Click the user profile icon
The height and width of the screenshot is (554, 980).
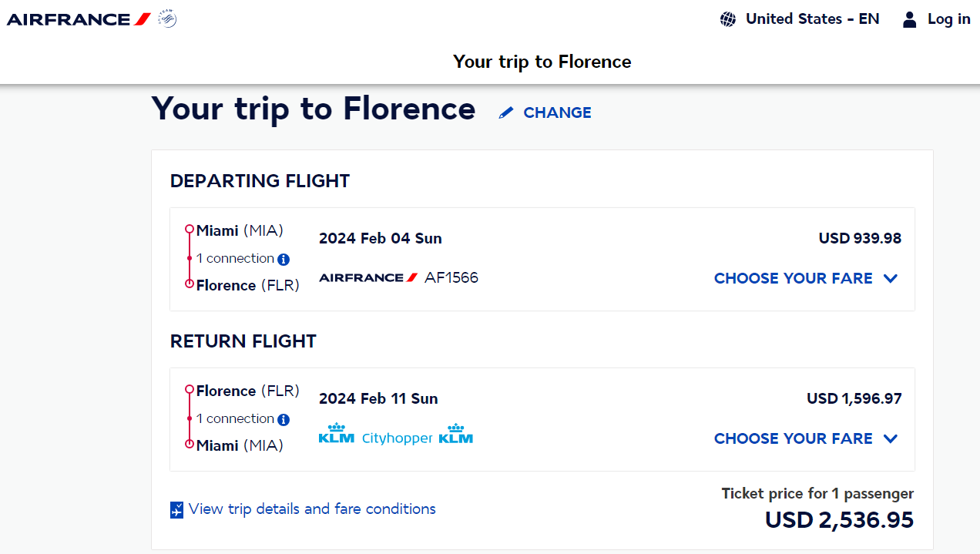tap(910, 19)
